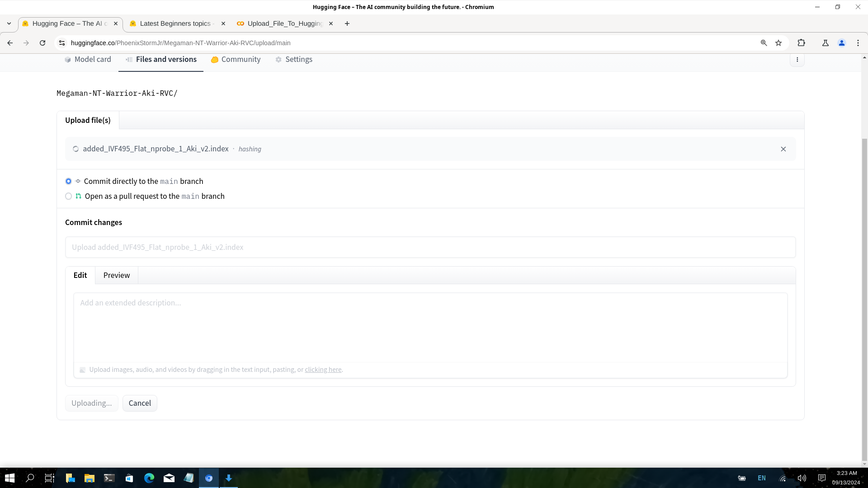Image resolution: width=868 pixels, height=488 pixels.
Task: Click the Windows search taskbar icon
Action: (x=29, y=478)
